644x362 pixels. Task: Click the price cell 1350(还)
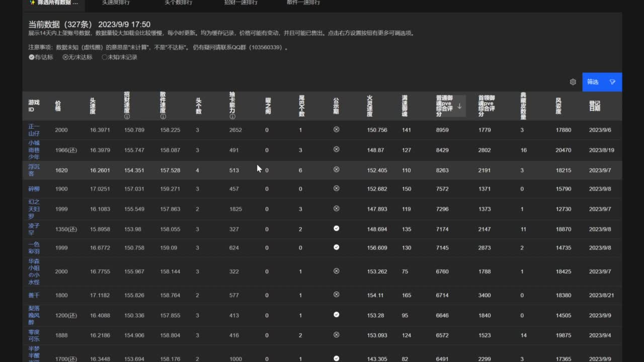point(66,229)
